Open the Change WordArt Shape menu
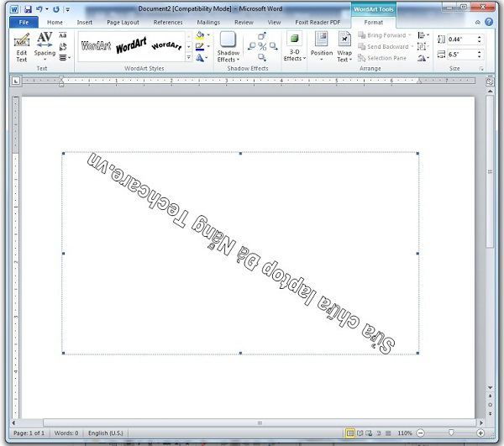The height and width of the screenshot is (446, 504). pyautogui.click(x=202, y=58)
